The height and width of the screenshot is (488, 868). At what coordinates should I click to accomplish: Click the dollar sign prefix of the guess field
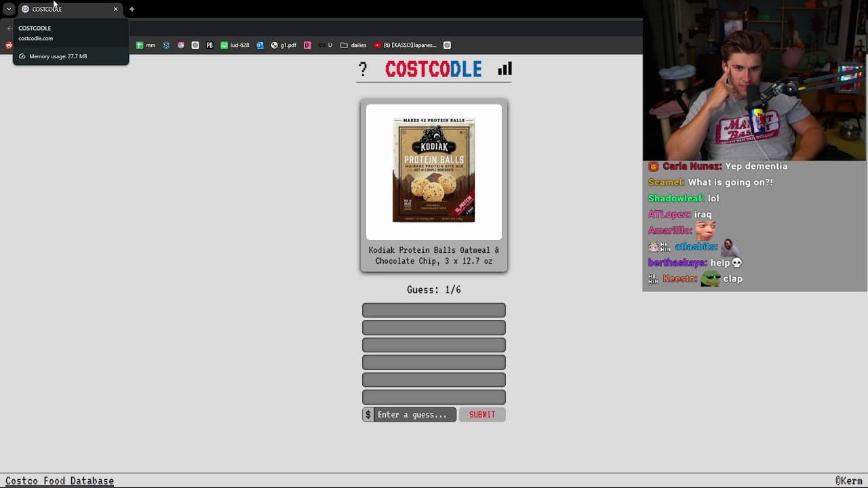tap(368, 415)
